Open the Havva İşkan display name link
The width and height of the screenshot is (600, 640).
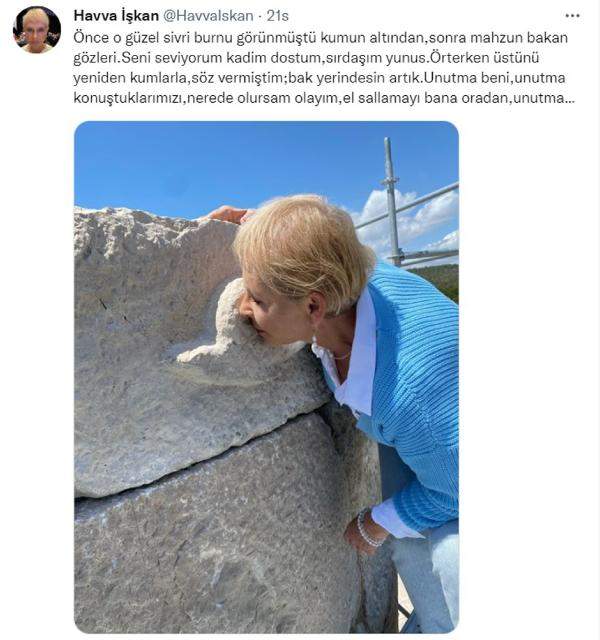click(116, 16)
